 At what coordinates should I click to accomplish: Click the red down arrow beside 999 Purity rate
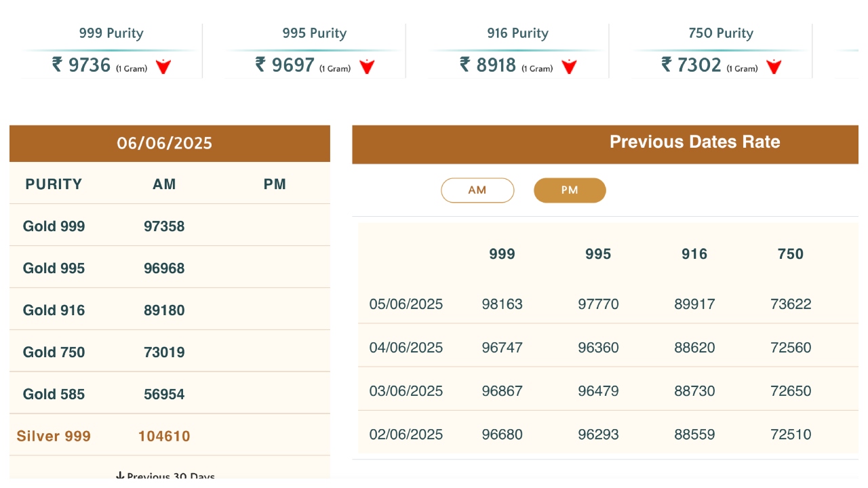[x=163, y=66]
